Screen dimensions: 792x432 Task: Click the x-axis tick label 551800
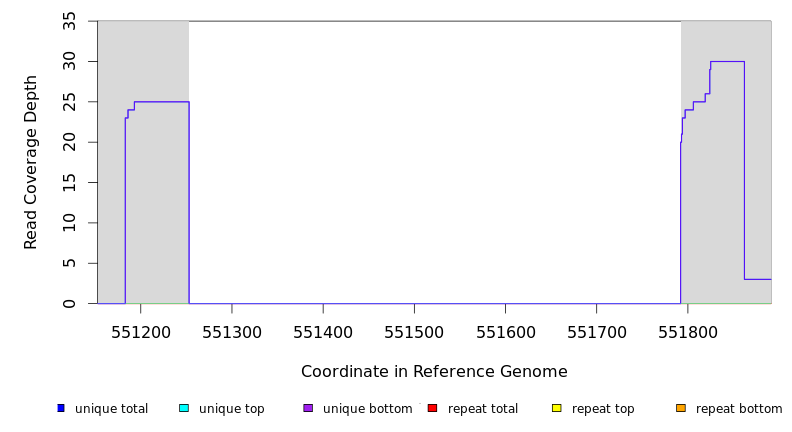tap(687, 329)
